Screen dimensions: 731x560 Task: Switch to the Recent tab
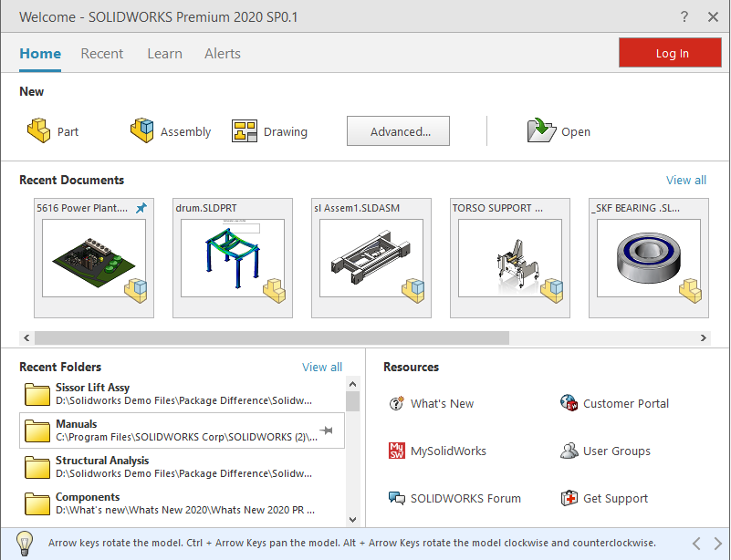coord(101,53)
